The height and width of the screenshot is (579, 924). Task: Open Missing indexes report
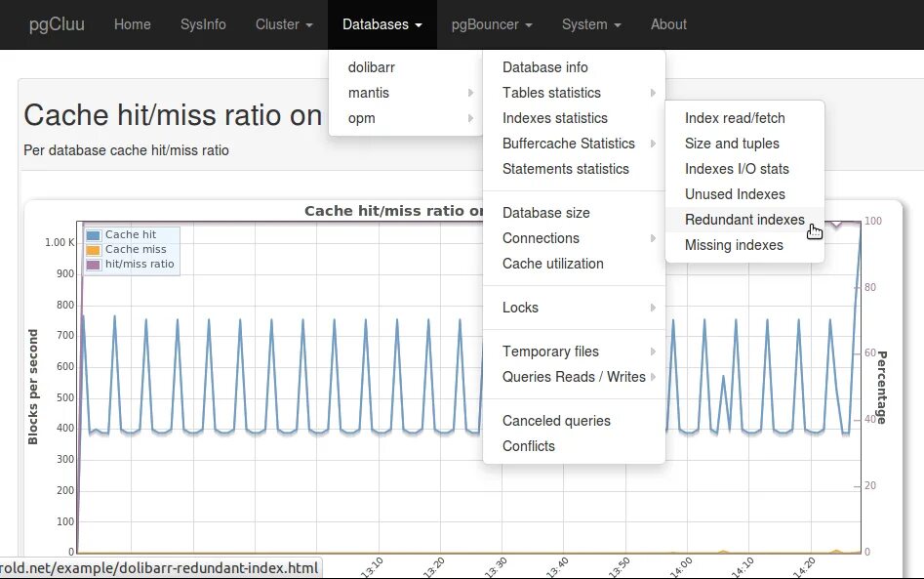coord(744,245)
